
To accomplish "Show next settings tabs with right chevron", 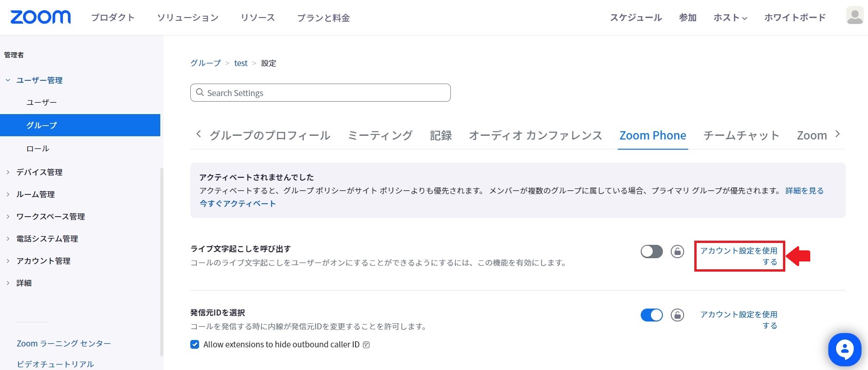I will point(838,134).
